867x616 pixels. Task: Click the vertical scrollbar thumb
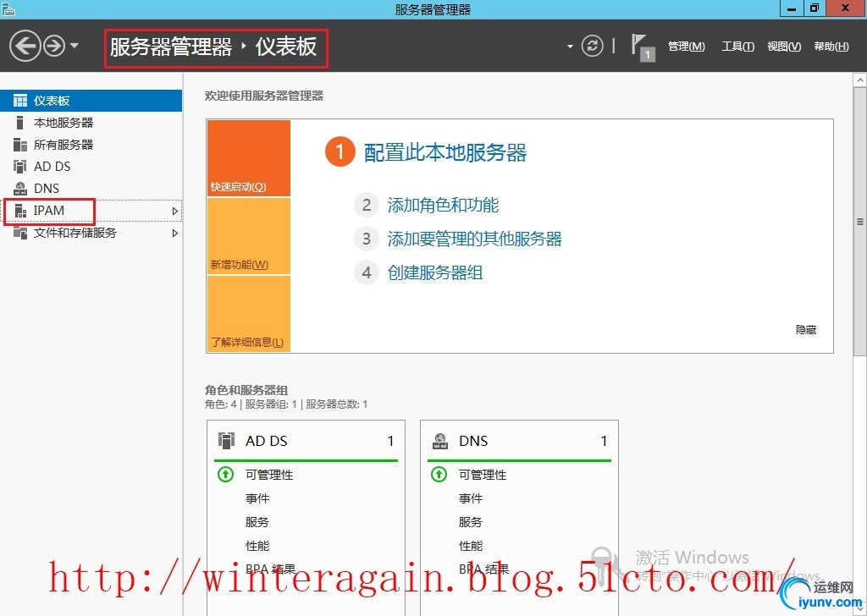(860, 222)
